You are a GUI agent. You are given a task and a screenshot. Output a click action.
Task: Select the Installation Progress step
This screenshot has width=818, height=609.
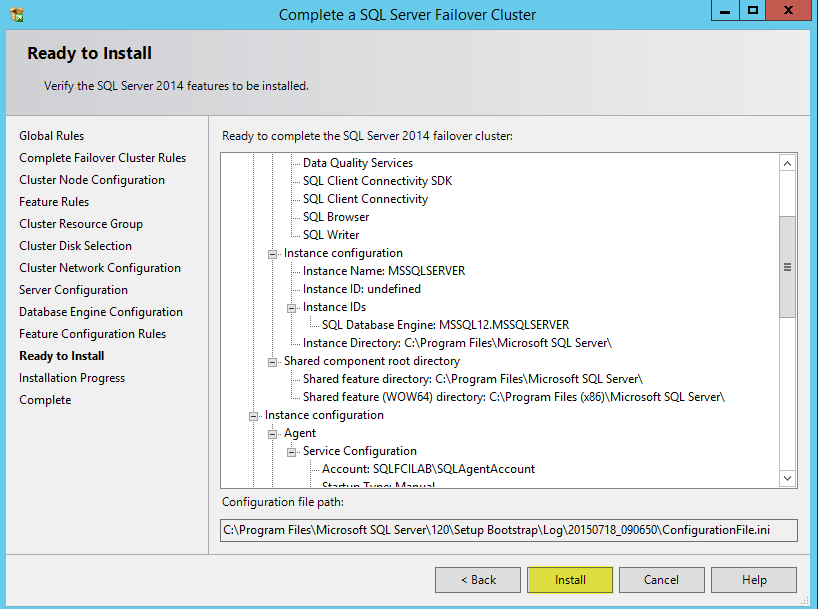coord(72,378)
